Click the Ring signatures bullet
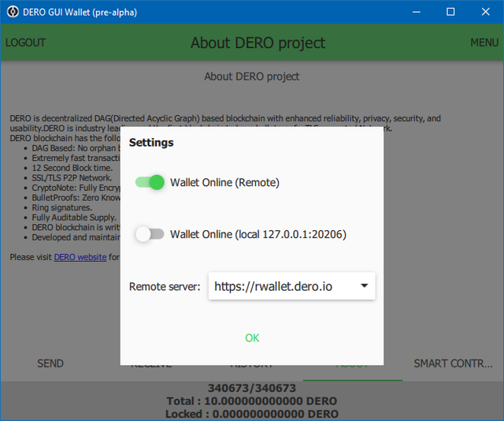The height and width of the screenshot is (421, 504). coord(61,207)
